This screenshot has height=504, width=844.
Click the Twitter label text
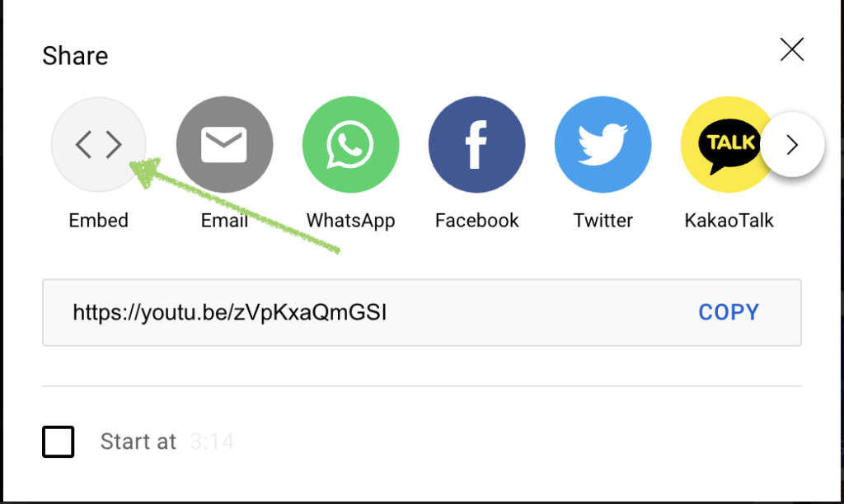pos(603,221)
